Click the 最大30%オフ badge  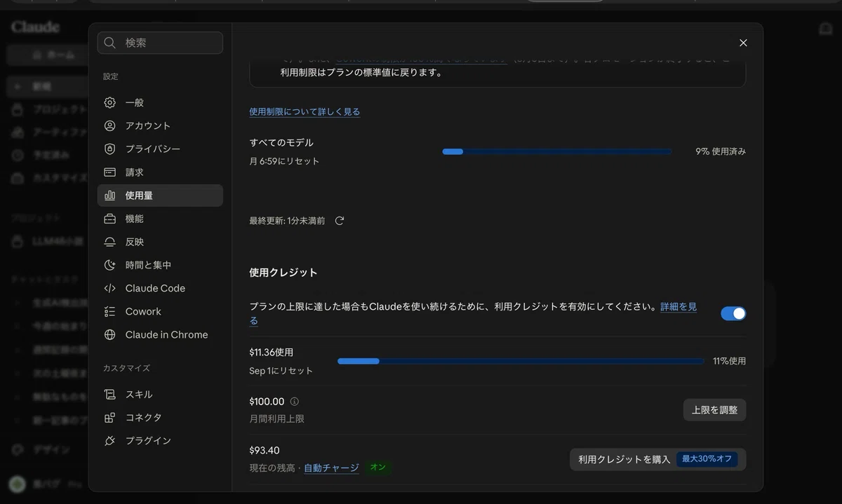[707, 459]
